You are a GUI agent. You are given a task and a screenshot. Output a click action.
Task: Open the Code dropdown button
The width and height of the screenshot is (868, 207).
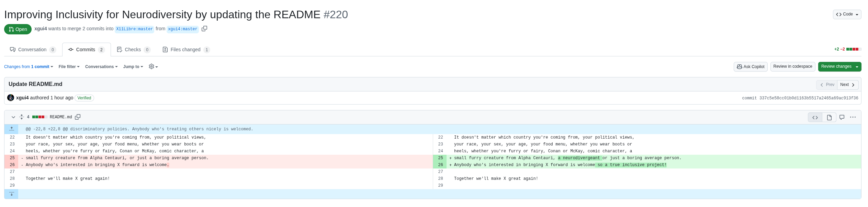847,14
